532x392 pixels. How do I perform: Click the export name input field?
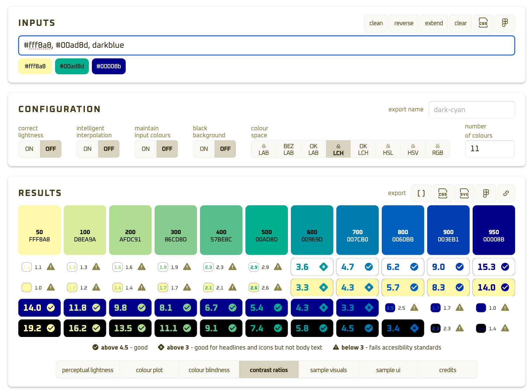pos(471,110)
